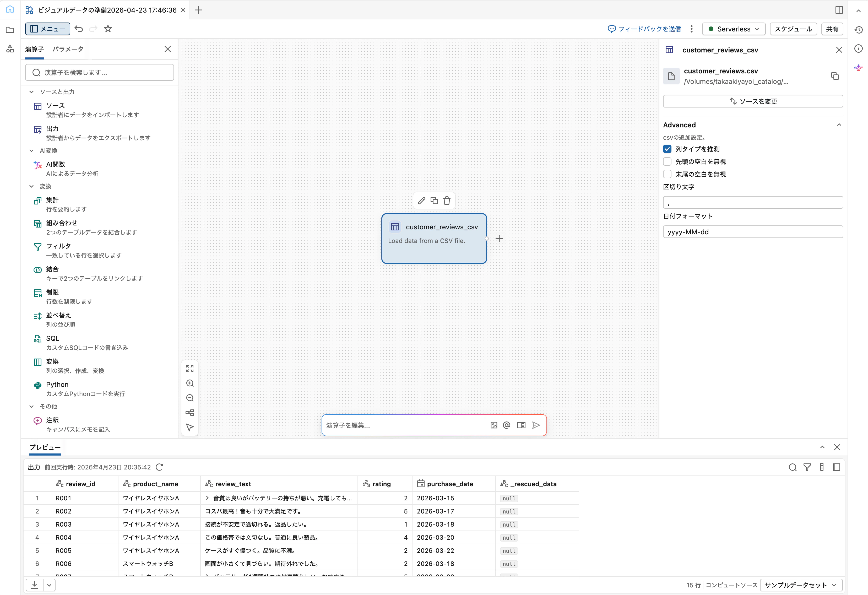Fit the canvas to screen
This screenshot has height=595, width=868.
tap(190, 369)
